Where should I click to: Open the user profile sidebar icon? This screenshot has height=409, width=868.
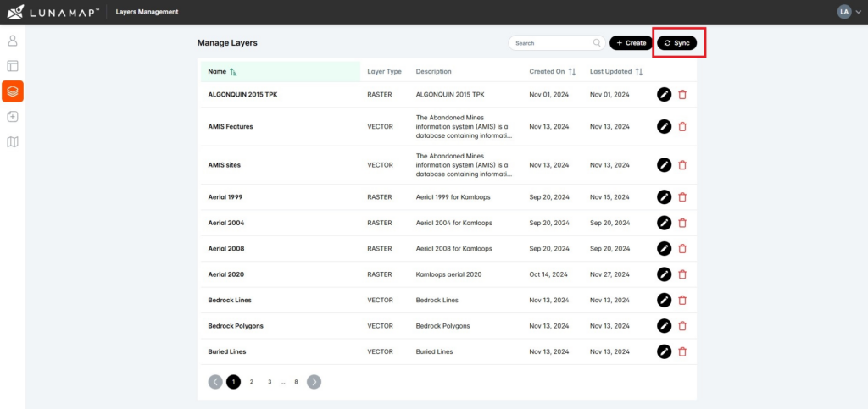pyautogui.click(x=13, y=41)
